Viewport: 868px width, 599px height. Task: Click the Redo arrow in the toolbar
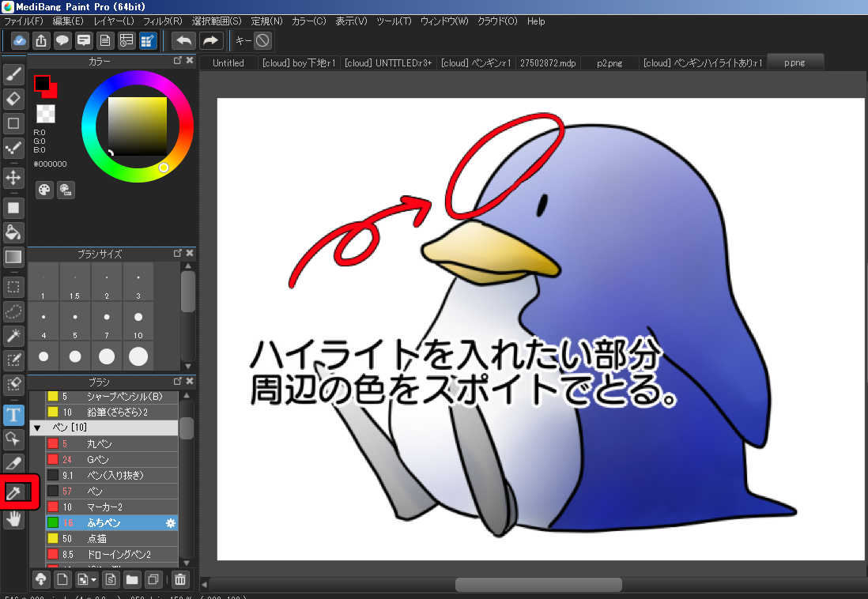(210, 40)
